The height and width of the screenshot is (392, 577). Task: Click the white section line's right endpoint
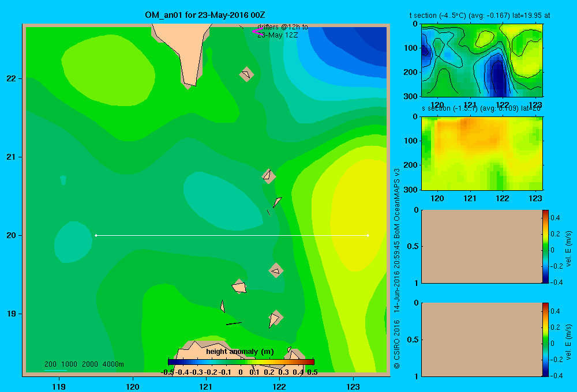(368, 235)
